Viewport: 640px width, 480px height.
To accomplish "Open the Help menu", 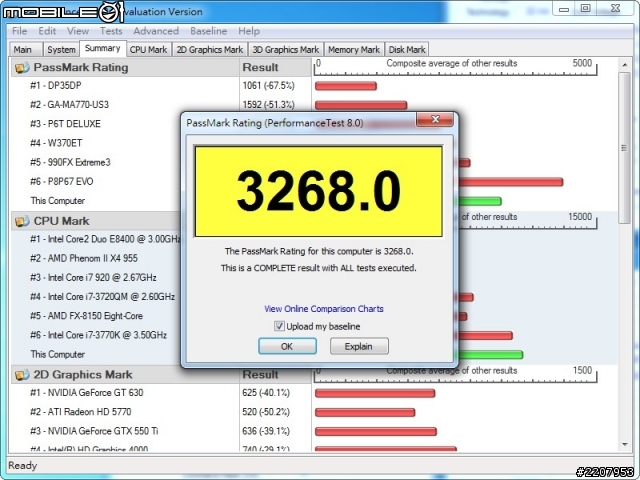I will 249,31.
